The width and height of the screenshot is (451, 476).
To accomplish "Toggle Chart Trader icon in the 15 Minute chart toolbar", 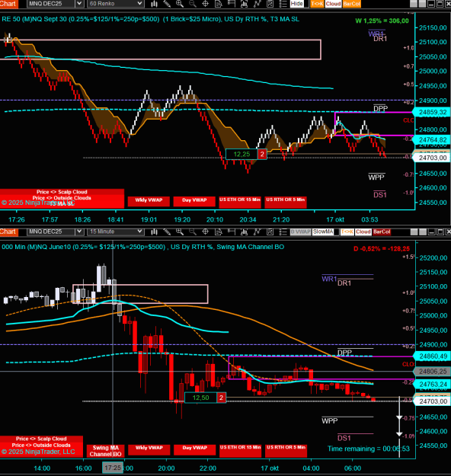I will 232,232.
